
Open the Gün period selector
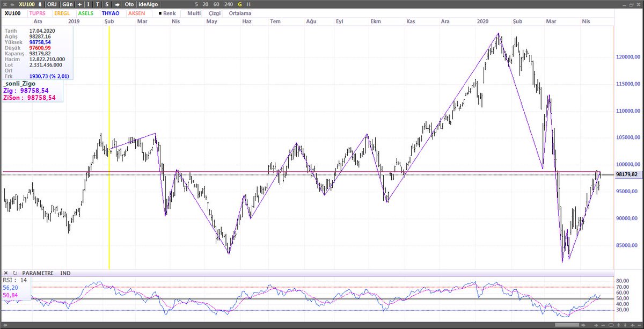[68, 4]
